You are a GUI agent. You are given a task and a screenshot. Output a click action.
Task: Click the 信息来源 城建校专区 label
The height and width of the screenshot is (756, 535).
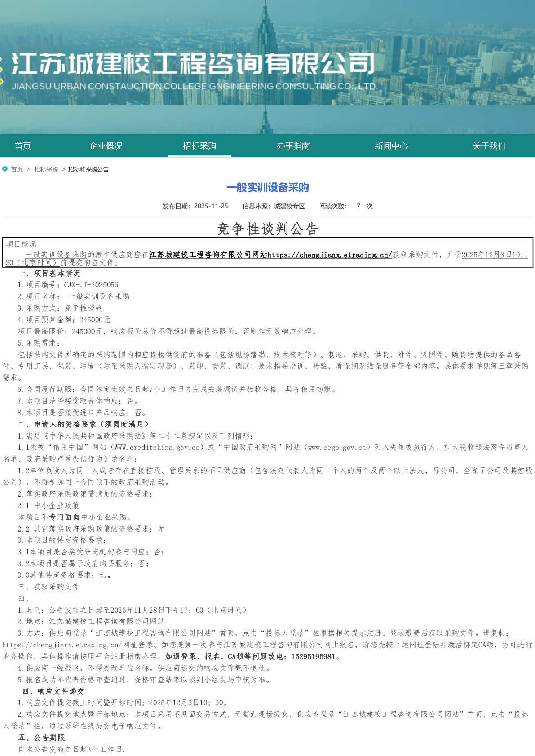[274, 206]
